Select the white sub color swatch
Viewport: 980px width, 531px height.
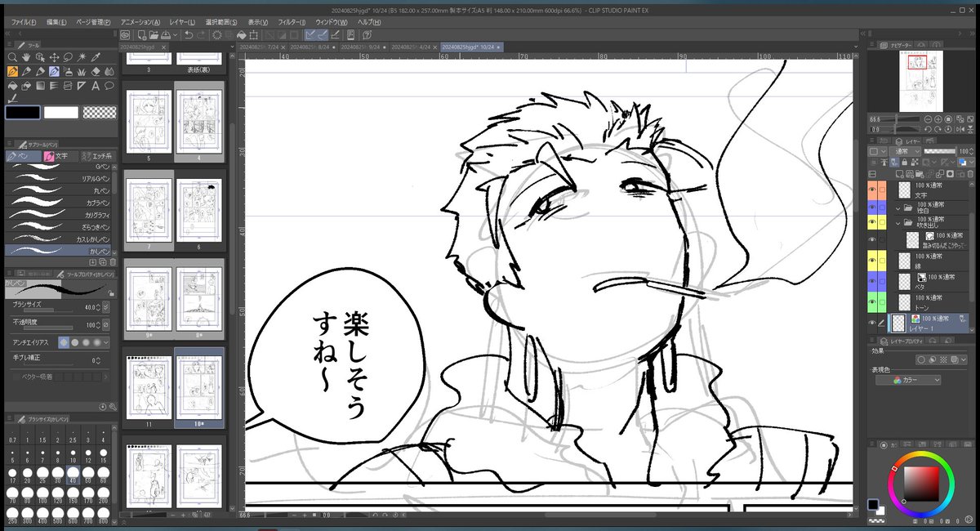point(60,112)
